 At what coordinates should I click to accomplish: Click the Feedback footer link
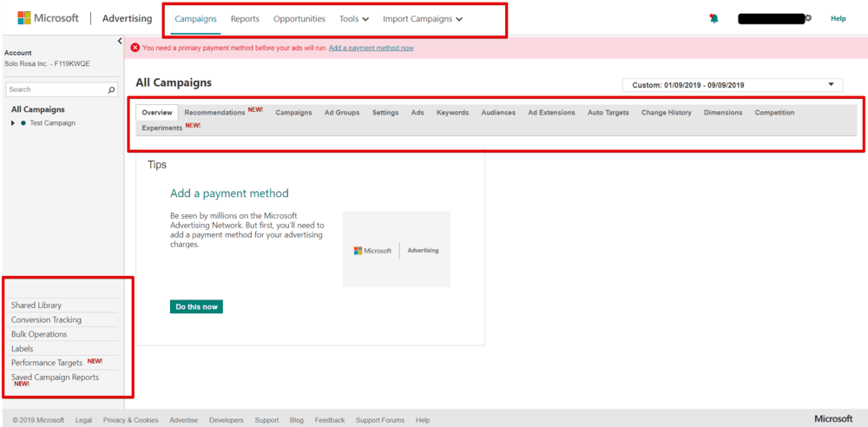pyautogui.click(x=330, y=420)
